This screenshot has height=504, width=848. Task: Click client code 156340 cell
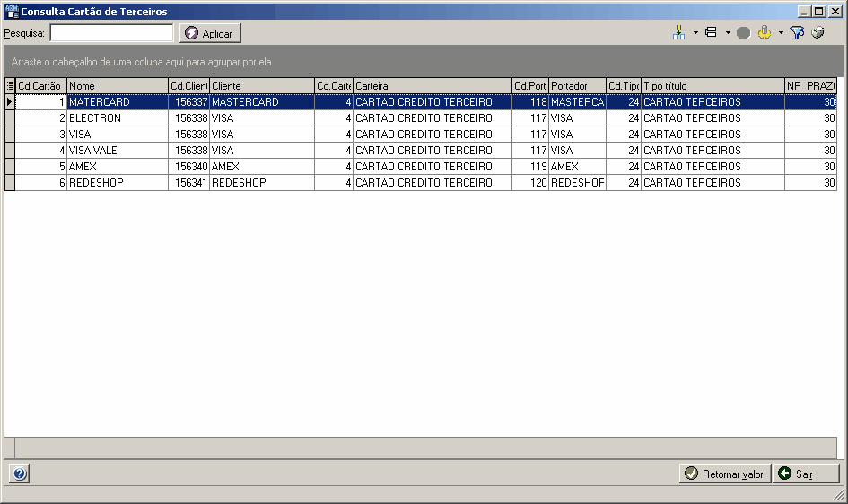tap(188, 167)
